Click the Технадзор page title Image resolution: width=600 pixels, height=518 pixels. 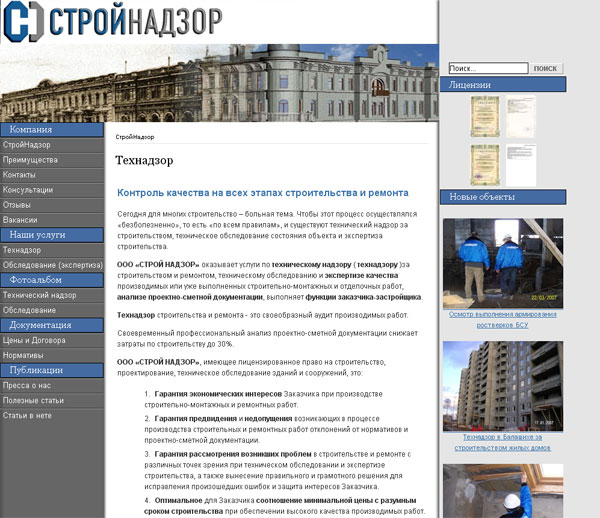point(144,160)
